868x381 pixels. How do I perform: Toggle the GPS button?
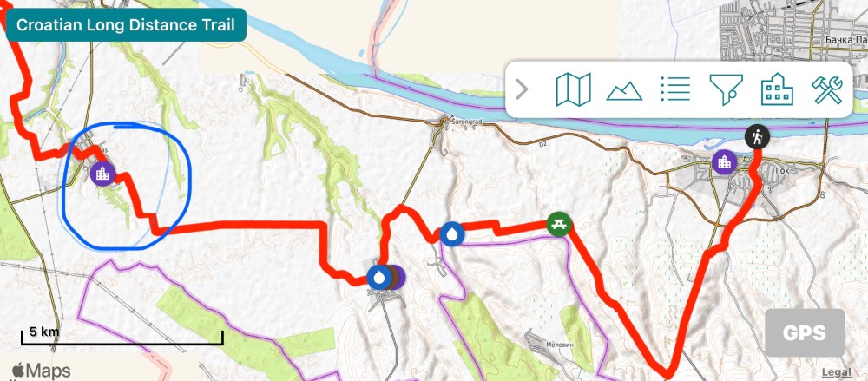[805, 332]
